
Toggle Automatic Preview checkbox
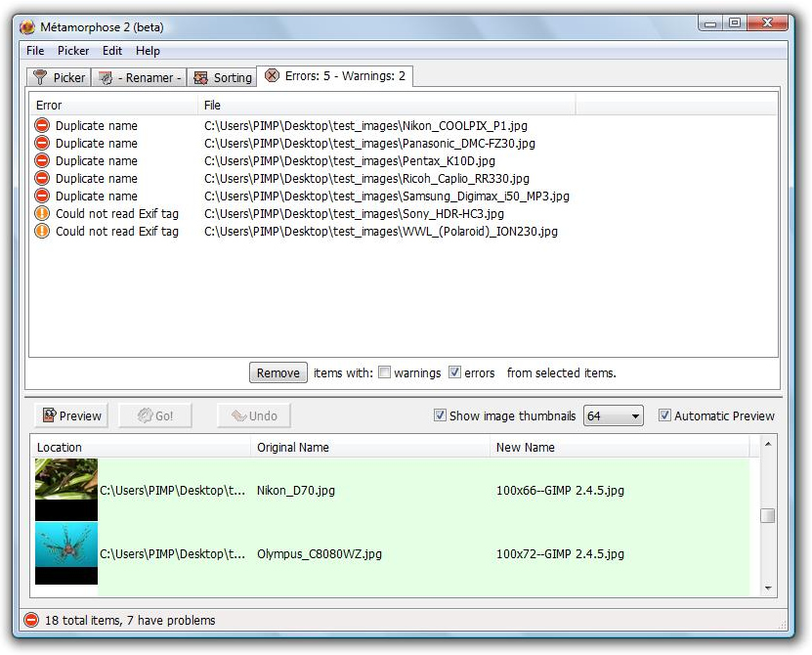pyautogui.click(x=664, y=415)
